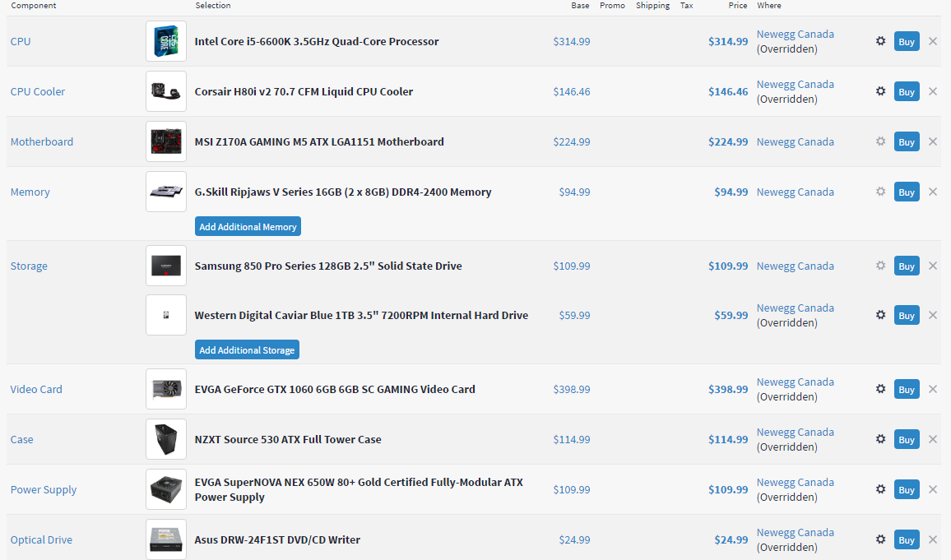
Task: Open price settings gear for Asus DVD writer
Action: pos(880,539)
